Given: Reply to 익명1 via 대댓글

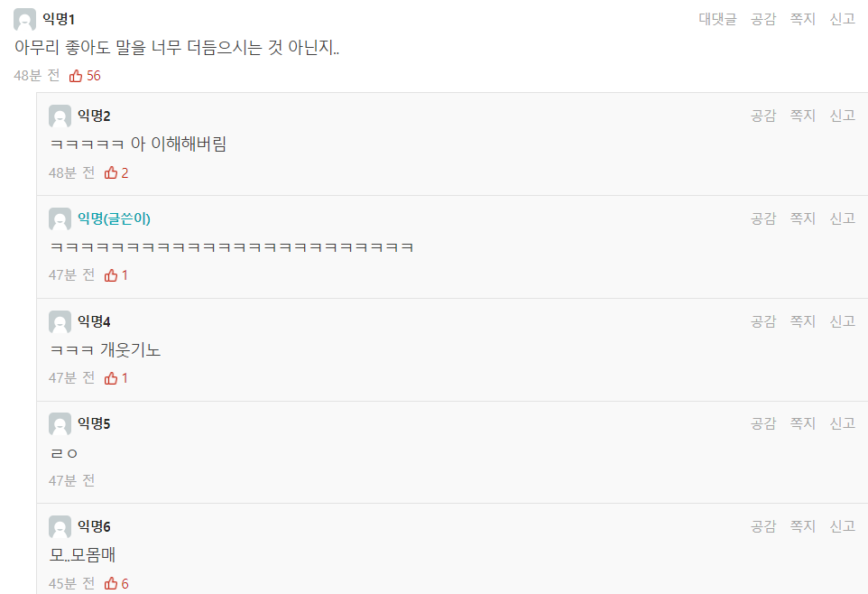Looking at the screenshot, I should tap(717, 19).
